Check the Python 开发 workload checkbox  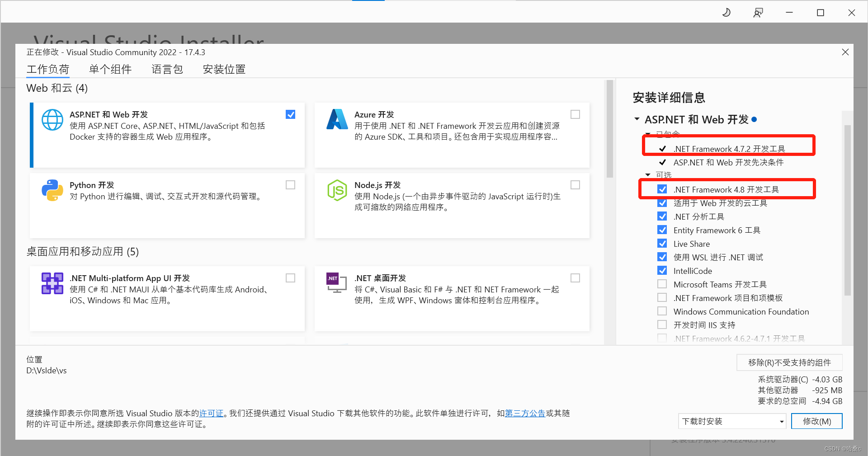[291, 185]
